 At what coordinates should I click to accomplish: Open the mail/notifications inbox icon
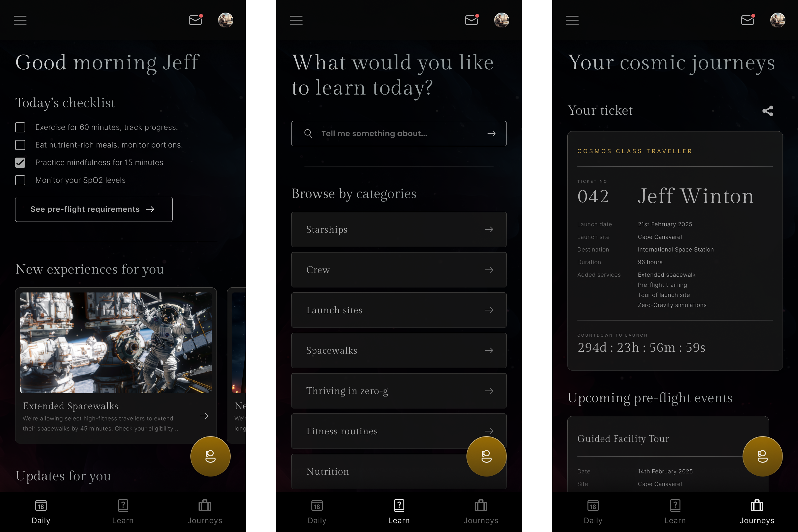(x=195, y=20)
